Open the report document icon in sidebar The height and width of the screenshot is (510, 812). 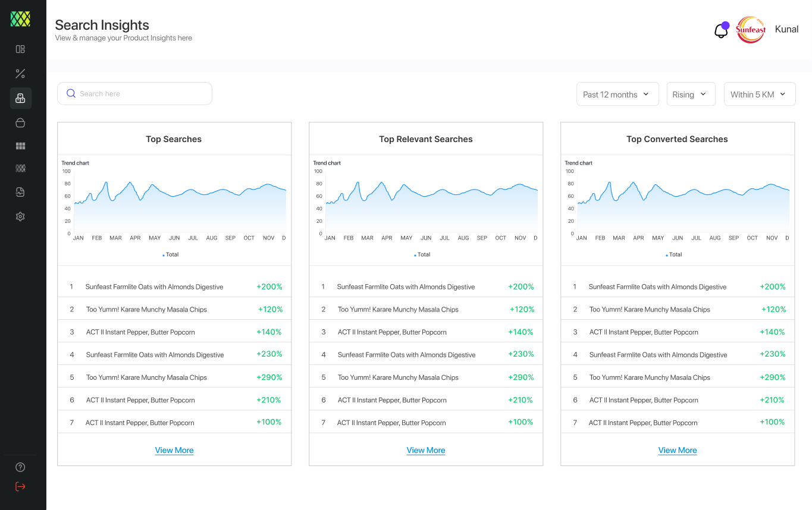20,193
